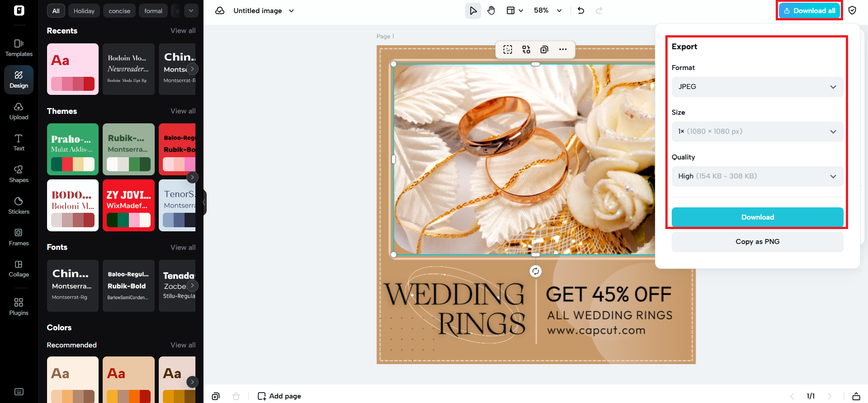Show next Fonts items arrow
This screenshot has height=403, width=868.
tap(192, 286)
